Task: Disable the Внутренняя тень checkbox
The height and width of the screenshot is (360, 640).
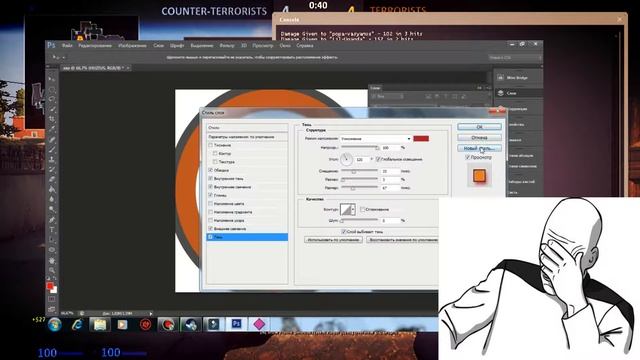Action: click(x=211, y=178)
